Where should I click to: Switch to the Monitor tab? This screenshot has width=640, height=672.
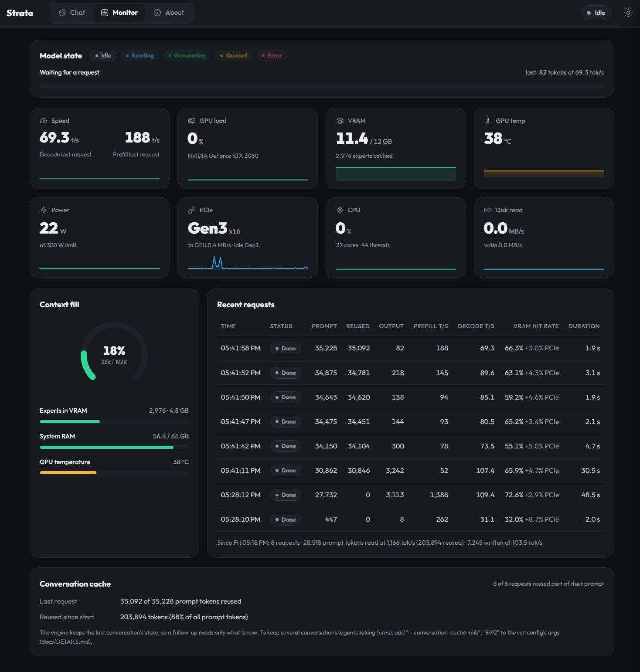pyautogui.click(x=119, y=13)
